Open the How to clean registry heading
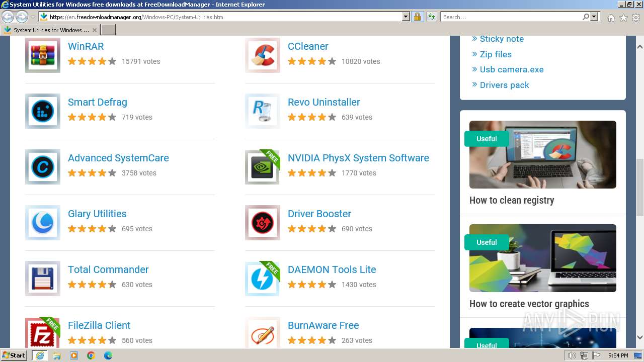 [512, 200]
